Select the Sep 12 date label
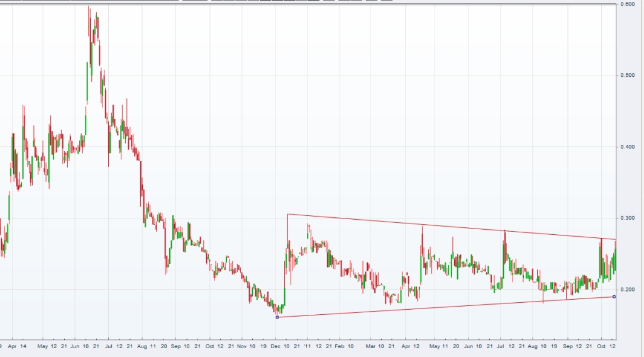Screen dimensions: 644x357 572,346
